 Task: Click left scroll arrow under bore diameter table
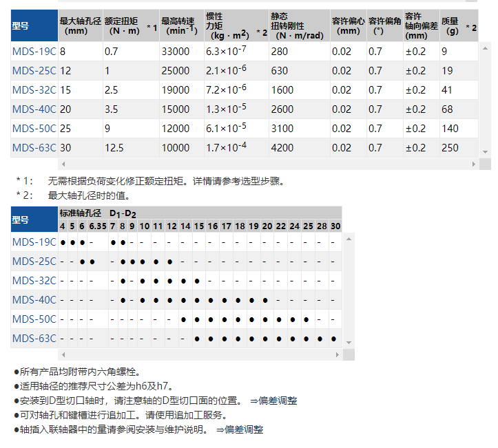63,354
